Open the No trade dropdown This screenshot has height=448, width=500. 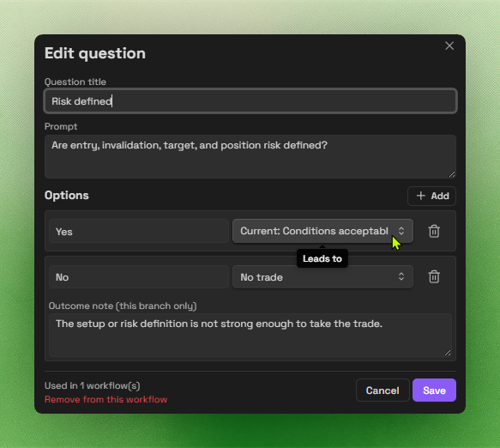(x=322, y=277)
